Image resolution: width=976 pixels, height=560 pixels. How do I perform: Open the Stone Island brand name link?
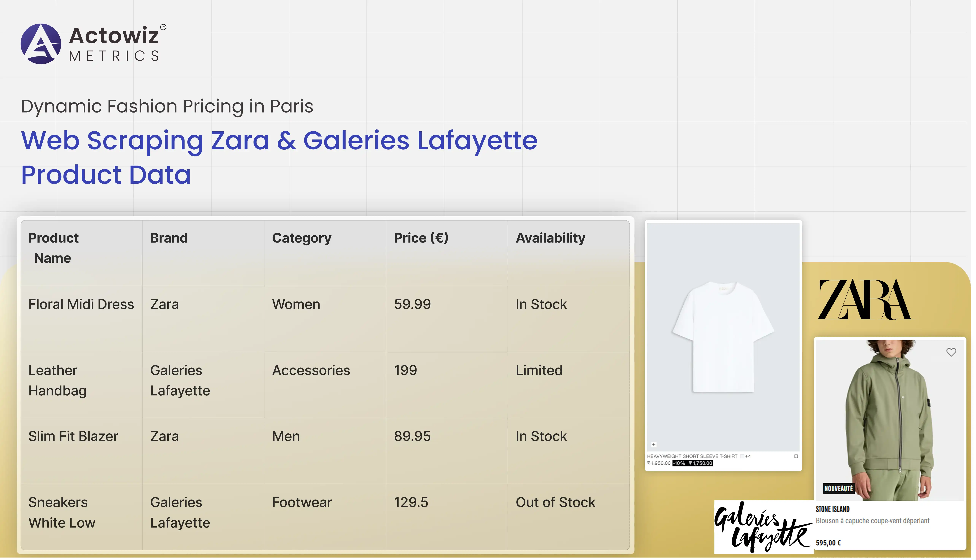pos(832,509)
